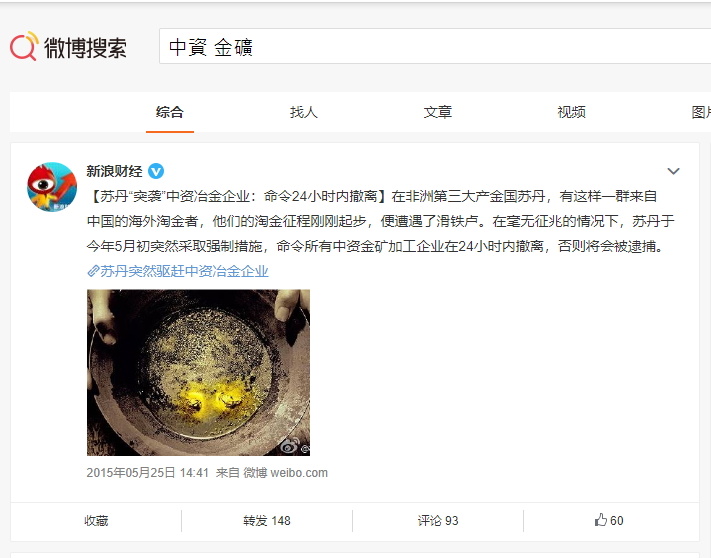The image size is (711, 558).
Task: Click the link icon before 苏丹突然驱赶中资冶金企业
Action: [93, 271]
